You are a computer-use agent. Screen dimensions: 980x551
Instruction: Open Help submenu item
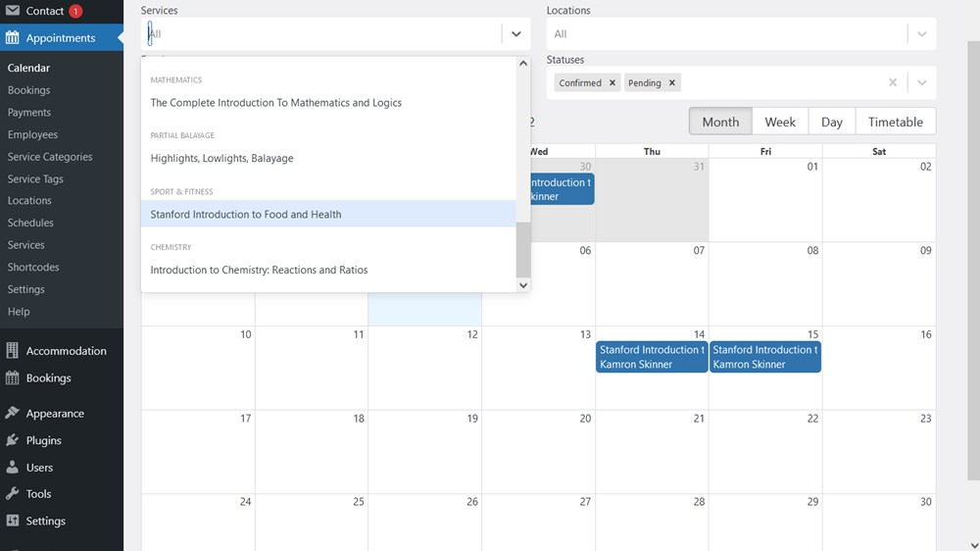click(19, 312)
